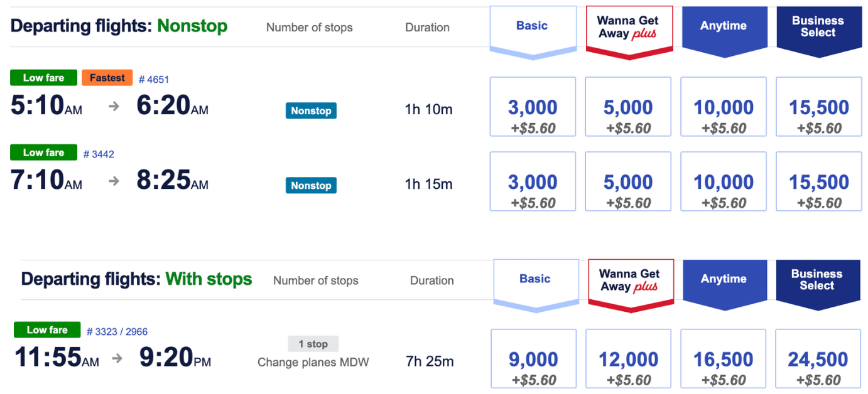The height and width of the screenshot is (394, 868).
Task: Choose Wanna Get Away Plus fare for flight 4651
Action: (x=628, y=107)
